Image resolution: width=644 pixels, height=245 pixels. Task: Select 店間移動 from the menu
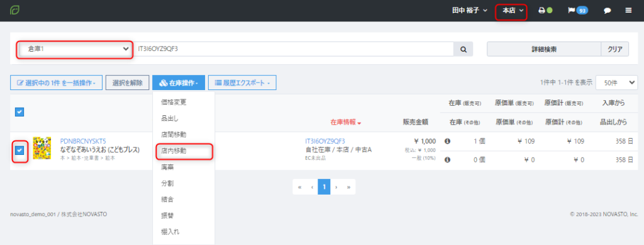pyautogui.click(x=174, y=134)
